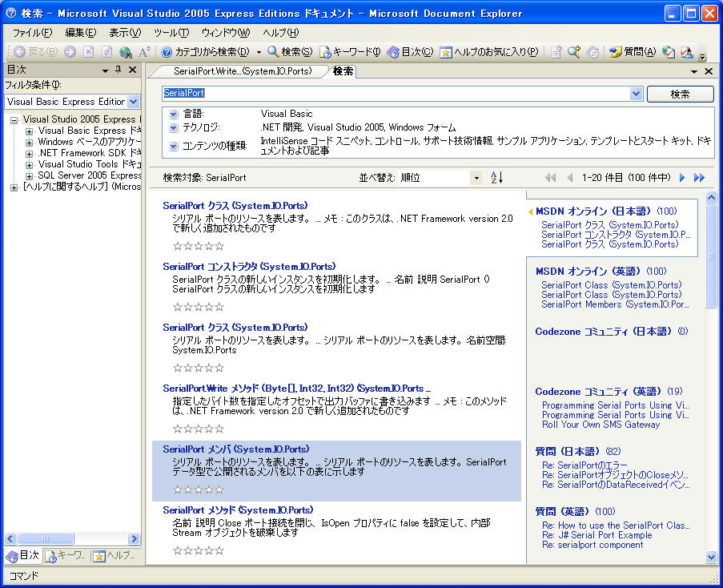Screen dimensions: 723x588
Task: Switch to the キーワード bottom panel tab
Action: [x=66, y=556]
